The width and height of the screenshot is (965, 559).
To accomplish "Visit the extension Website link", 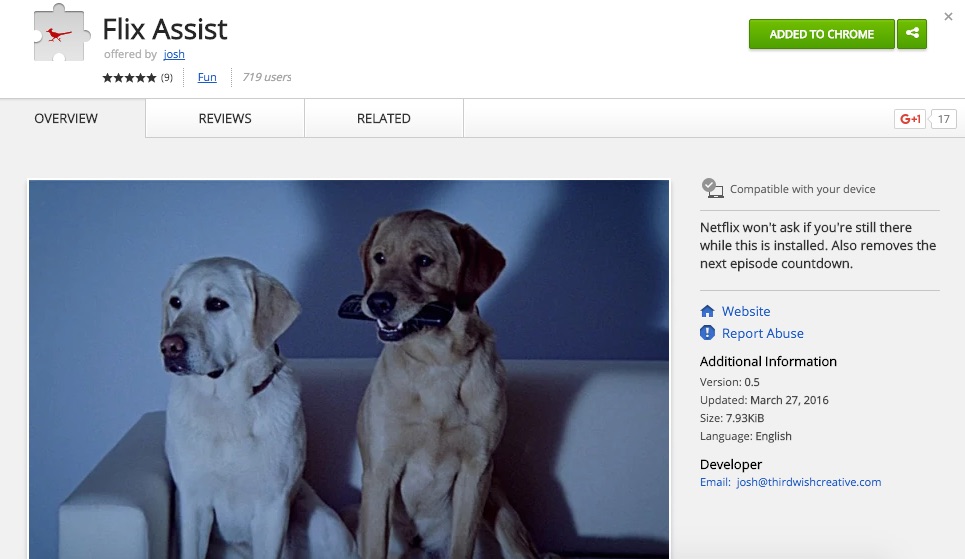I will coord(746,311).
